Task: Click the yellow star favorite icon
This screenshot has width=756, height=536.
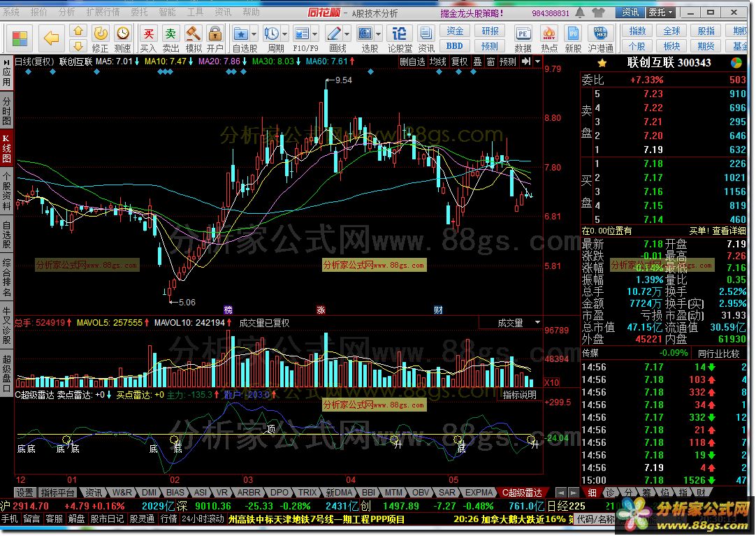Action: coord(602,63)
